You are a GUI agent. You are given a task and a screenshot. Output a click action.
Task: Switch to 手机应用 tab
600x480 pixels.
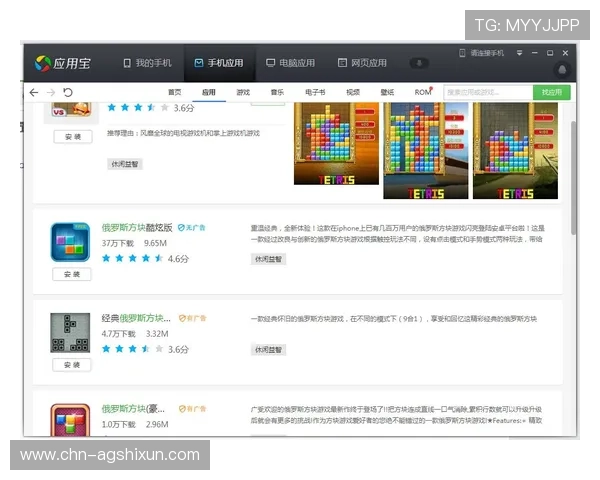pyautogui.click(x=219, y=63)
